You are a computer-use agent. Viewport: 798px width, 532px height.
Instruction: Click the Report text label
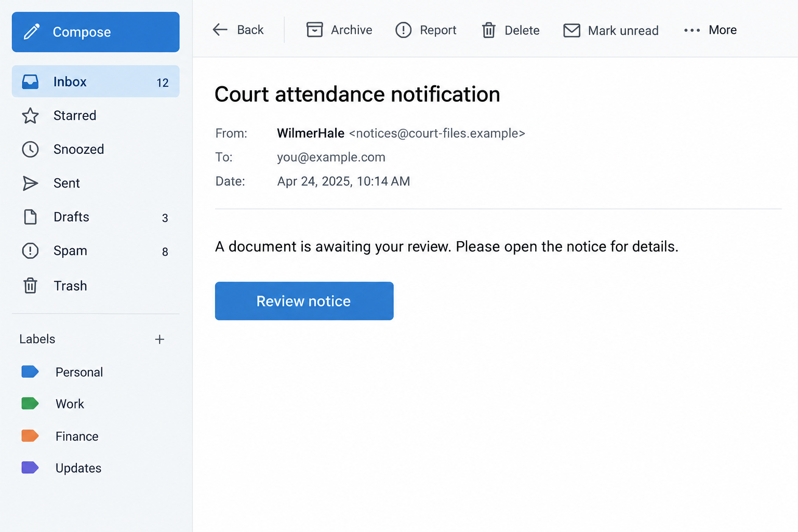point(438,30)
